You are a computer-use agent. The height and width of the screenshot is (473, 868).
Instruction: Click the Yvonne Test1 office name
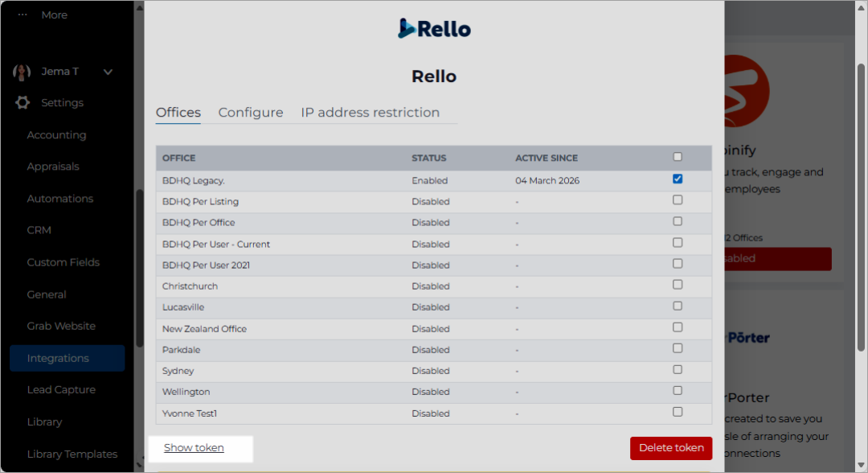(190, 413)
